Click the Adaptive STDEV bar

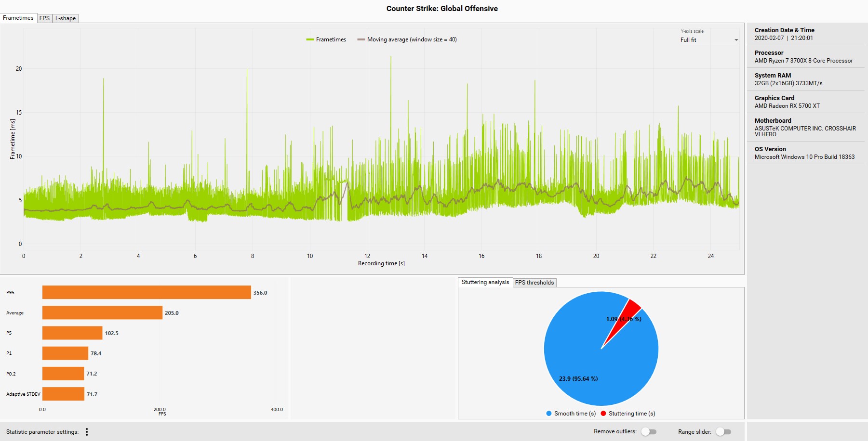point(63,394)
